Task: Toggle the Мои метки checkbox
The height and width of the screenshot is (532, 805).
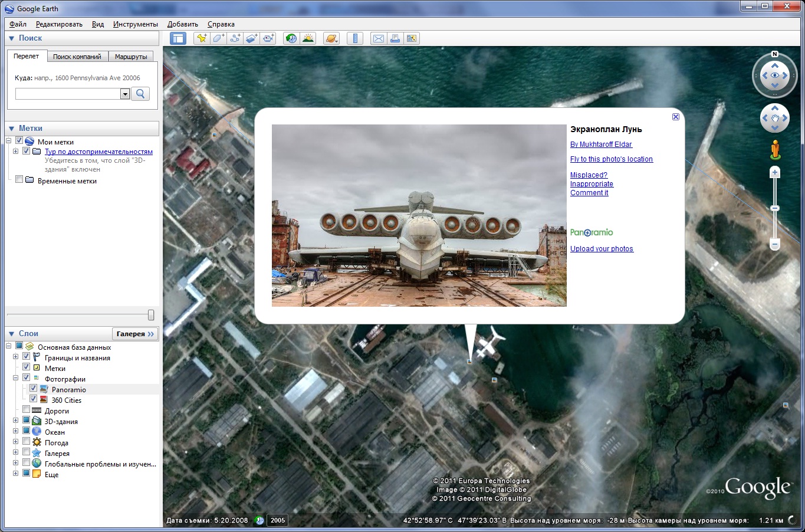Action: pos(19,141)
